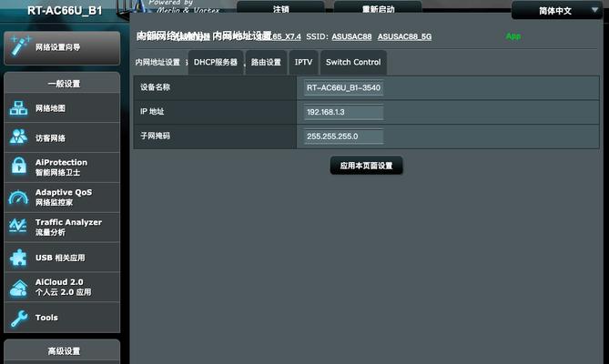Image resolution: width=609 pixels, height=364 pixels.
Task: Switch to 路由设置 tab
Action: coord(266,63)
